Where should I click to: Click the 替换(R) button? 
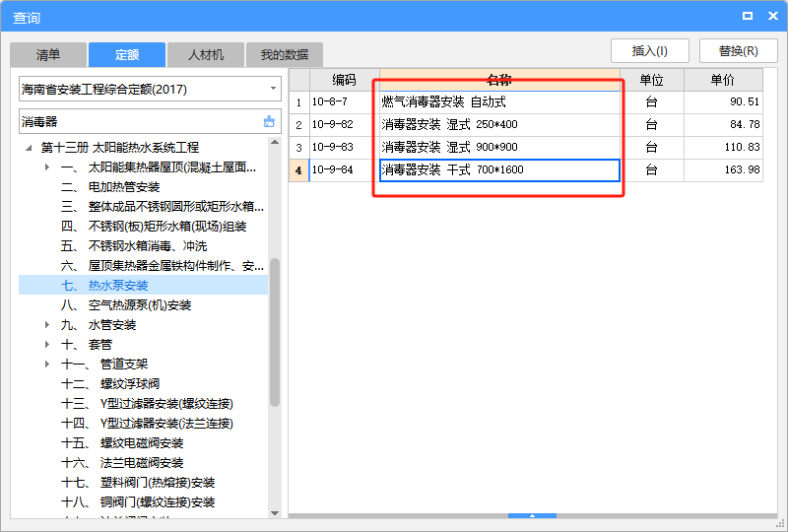point(738,51)
